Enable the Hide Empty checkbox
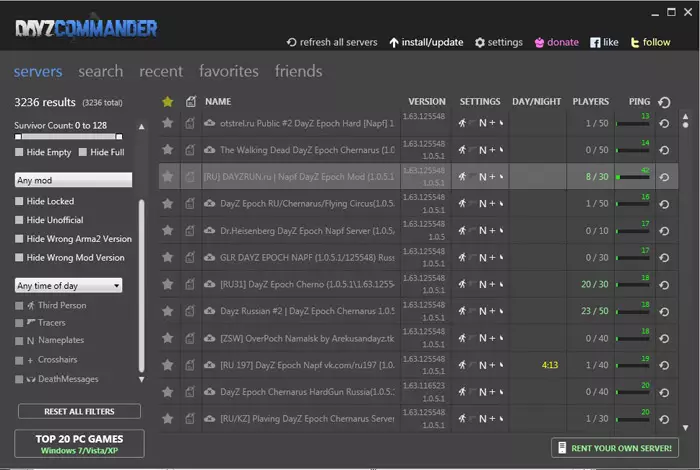Viewport: 700px width, 470px height. pyautogui.click(x=19, y=152)
